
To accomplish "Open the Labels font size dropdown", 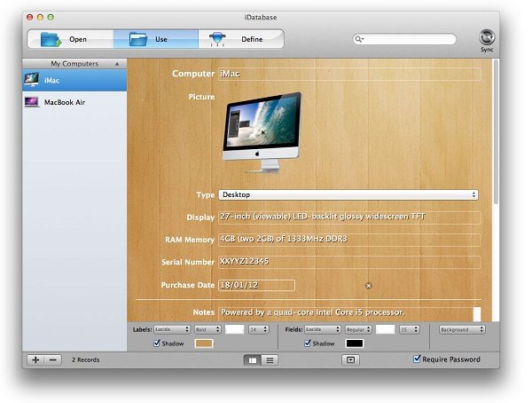I will [x=259, y=329].
